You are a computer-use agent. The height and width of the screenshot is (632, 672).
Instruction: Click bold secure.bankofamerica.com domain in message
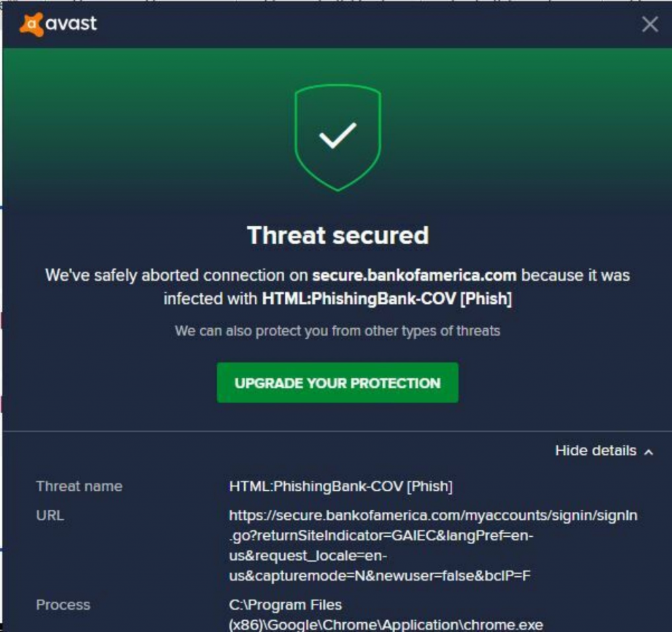point(415,275)
